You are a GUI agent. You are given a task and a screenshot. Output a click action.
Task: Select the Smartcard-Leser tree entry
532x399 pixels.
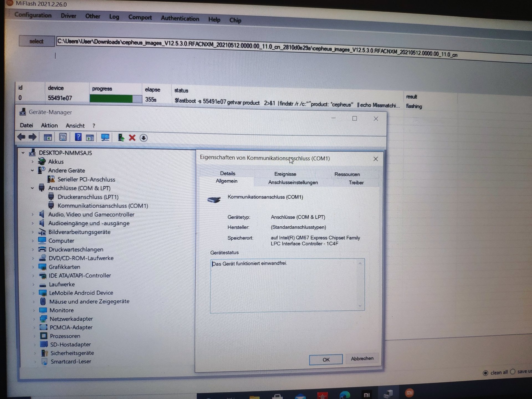[71, 362]
